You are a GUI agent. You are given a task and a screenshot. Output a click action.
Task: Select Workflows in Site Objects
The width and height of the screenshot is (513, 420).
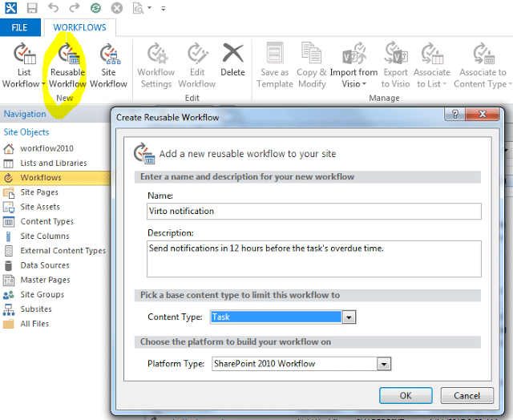[55, 178]
